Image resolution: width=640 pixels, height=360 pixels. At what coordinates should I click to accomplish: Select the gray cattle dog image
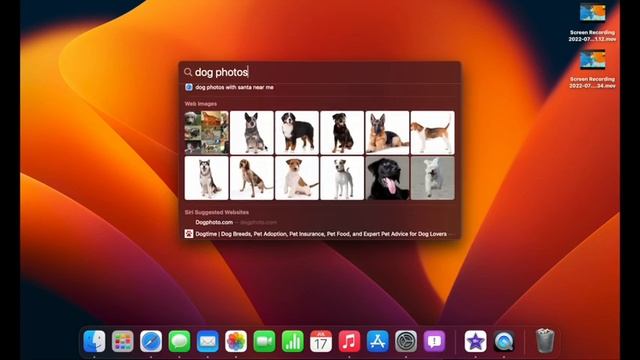tap(252, 133)
